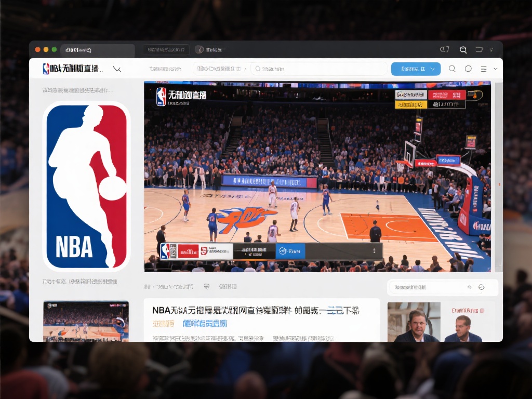Click the round icon in the right comment box
The image size is (532, 399).
(x=481, y=287)
